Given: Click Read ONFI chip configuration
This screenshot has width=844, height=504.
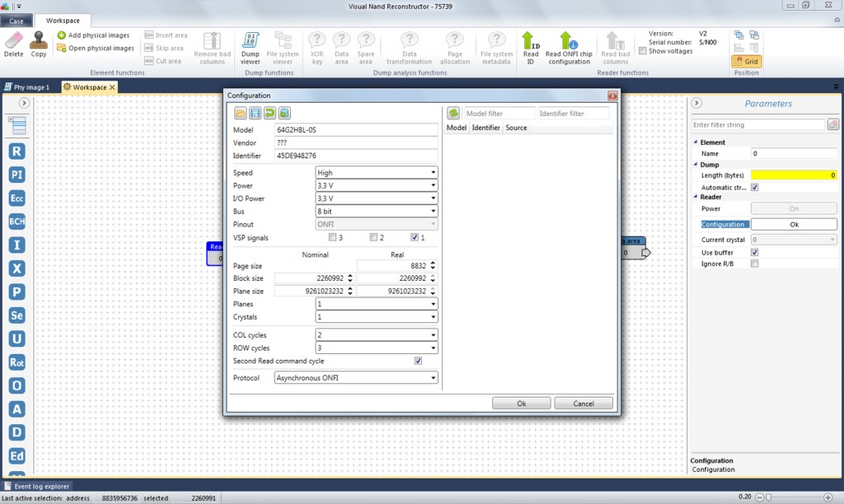Looking at the screenshot, I should [x=569, y=47].
